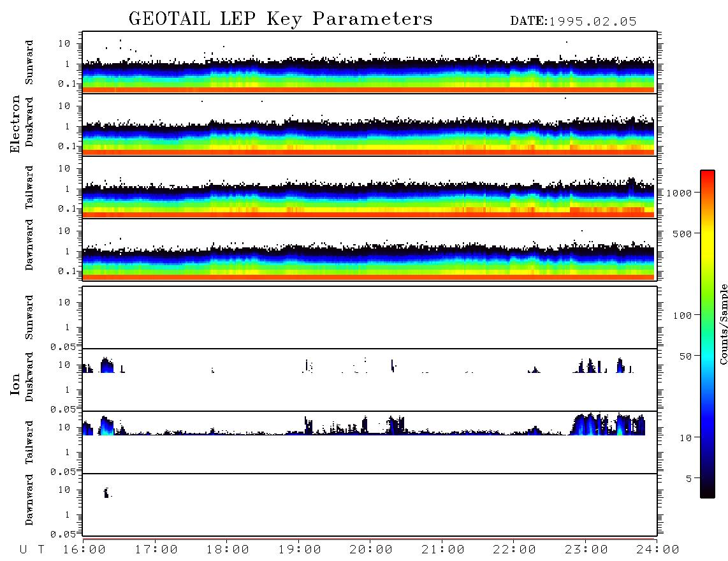Click the Ion Tailward burst after 20:00
The width and height of the screenshot is (728, 561).
point(396,425)
